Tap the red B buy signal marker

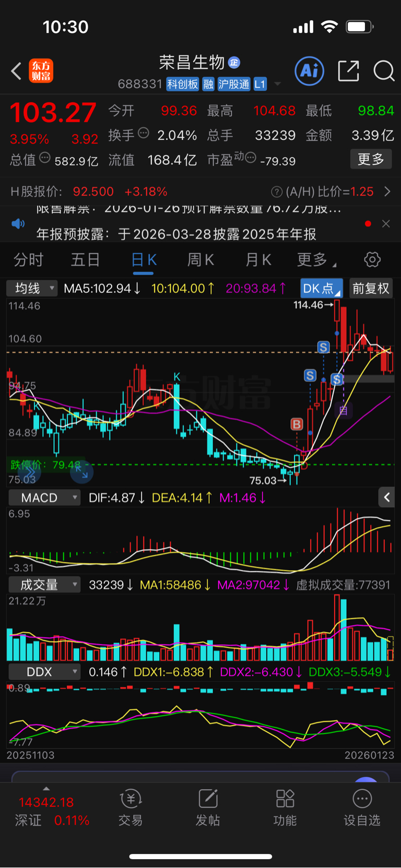click(x=297, y=424)
